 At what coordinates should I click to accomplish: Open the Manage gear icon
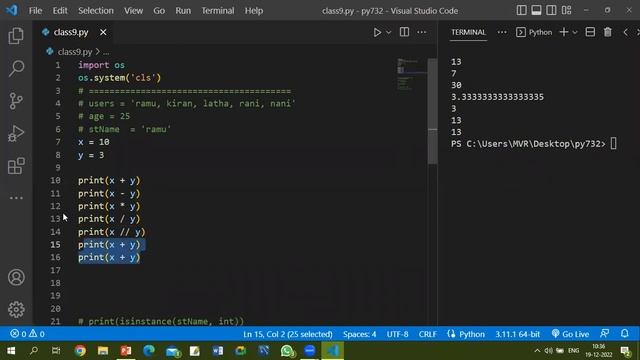pyautogui.click(x=16, y=309)
